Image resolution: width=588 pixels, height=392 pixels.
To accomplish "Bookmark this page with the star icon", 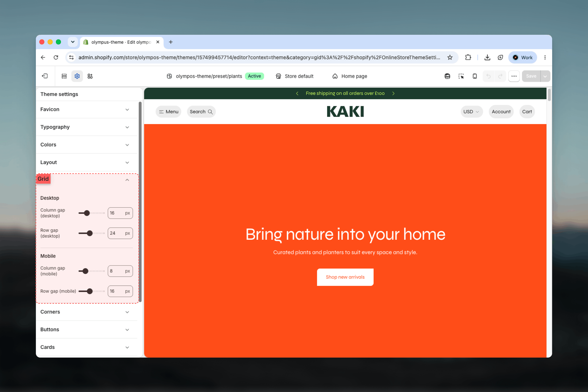I will click(x=450, y=58).
